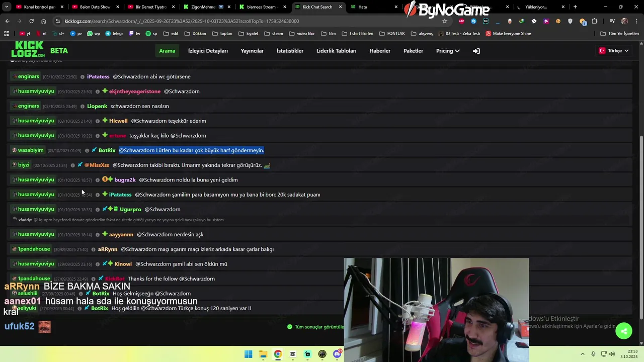Switch to Kanal kontrol paneli tab

click(x=40, y=7)
